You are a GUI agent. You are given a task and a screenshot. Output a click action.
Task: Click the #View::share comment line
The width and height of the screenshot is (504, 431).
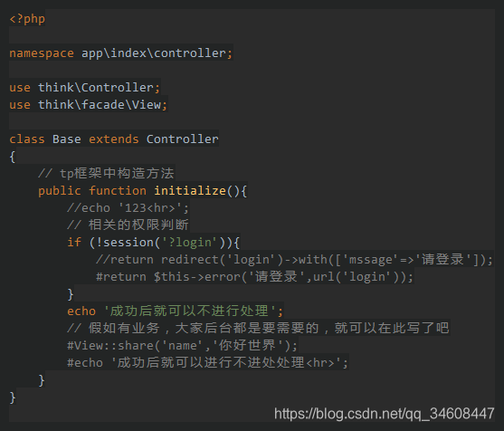coord(183,346)
